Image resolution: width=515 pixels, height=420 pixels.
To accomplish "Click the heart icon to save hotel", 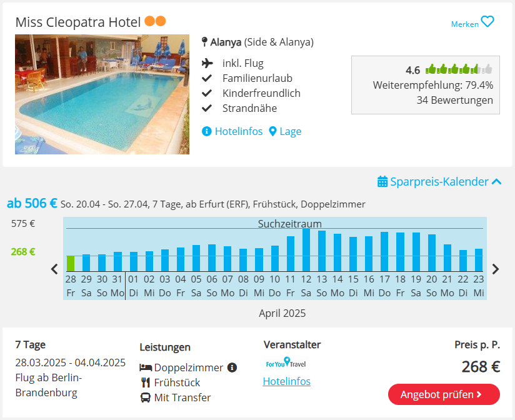I will (x=487, y=22).
